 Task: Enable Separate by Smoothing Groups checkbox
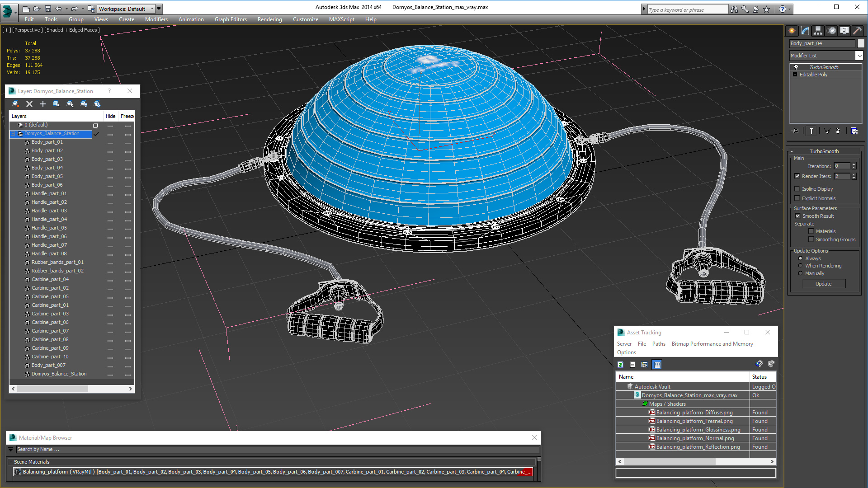point(811,239)
